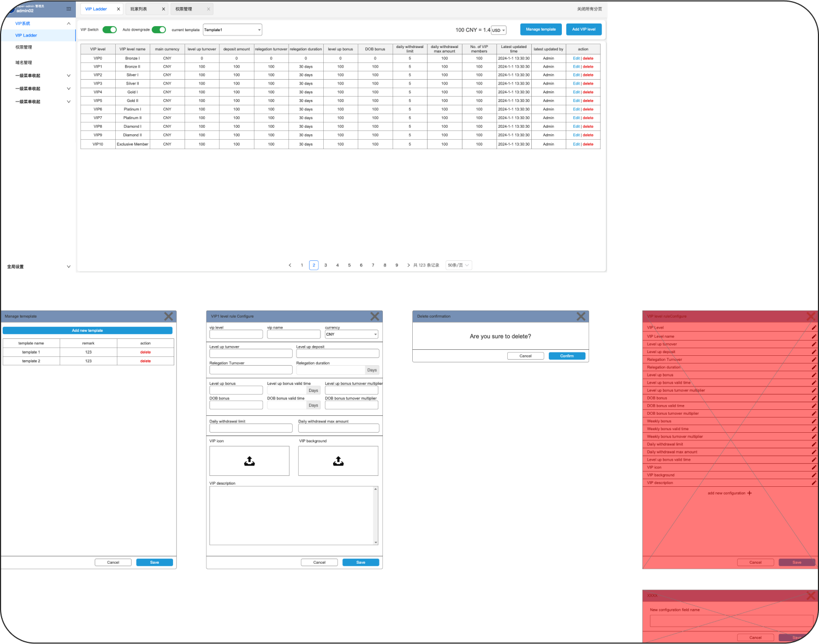Image resolution: width=819 pixels, height=644 pixels.
Task: Click the VIP description text area
Action: pyautogui.click(x=292, y=516)
